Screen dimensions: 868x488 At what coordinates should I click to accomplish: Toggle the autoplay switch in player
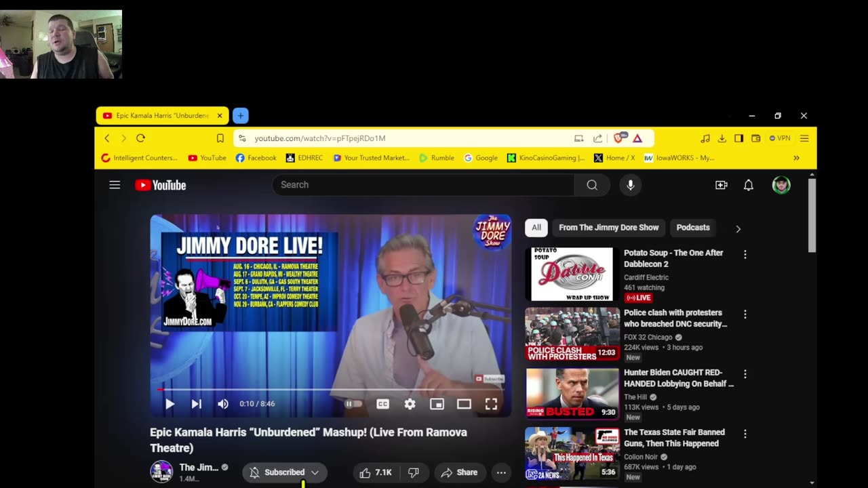pos(353,404)
